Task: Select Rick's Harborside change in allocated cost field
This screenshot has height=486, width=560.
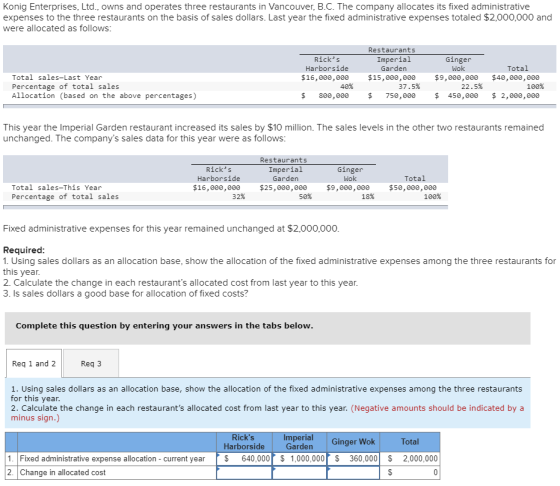Action: pos(244,472)
